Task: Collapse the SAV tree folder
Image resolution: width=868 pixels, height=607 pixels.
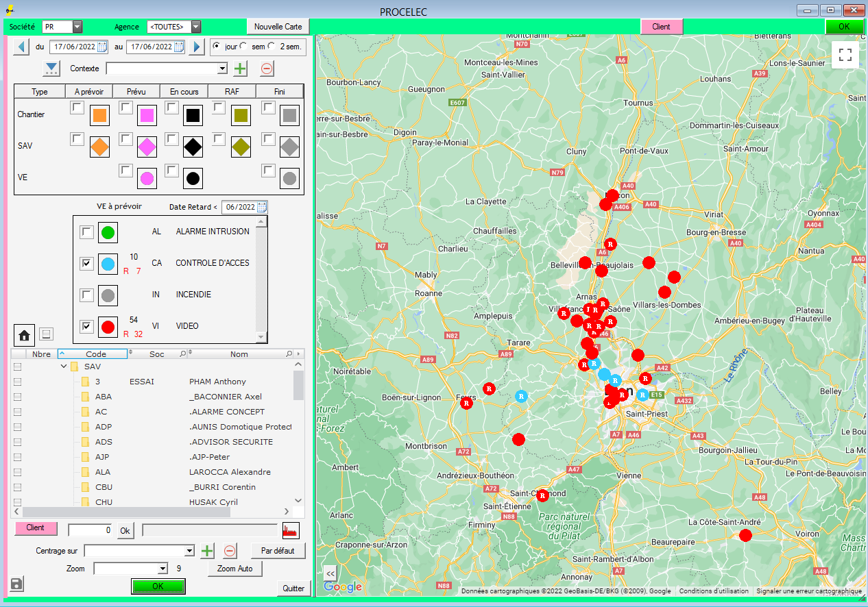Action: 64,367
